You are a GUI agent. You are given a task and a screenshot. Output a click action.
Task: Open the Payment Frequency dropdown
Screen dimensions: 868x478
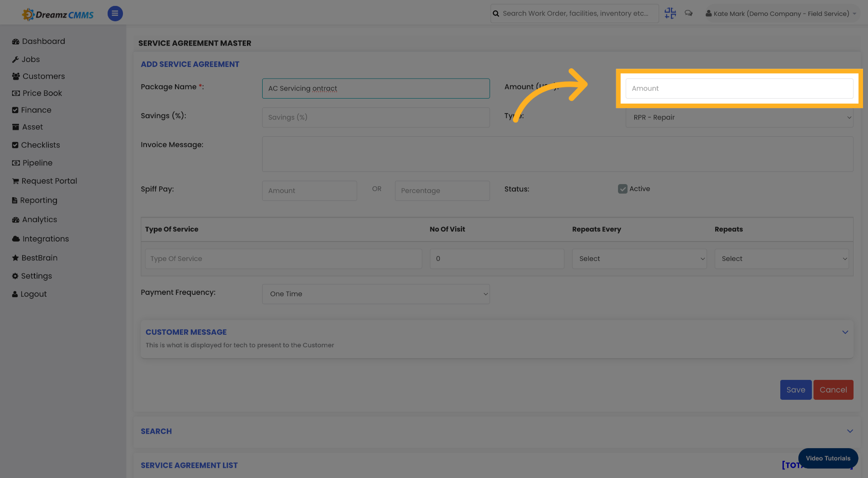coord(376,294)
